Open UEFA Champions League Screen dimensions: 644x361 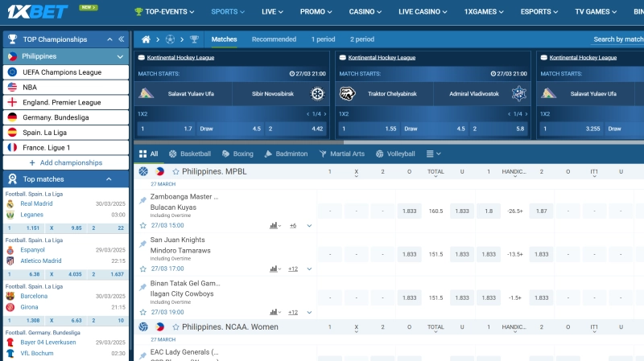(x=66, y=72)
